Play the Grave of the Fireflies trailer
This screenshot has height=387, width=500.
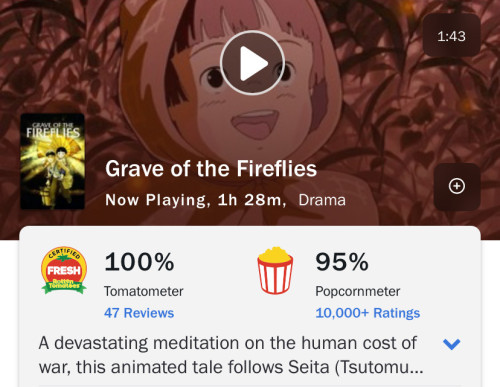coord(252,63)
